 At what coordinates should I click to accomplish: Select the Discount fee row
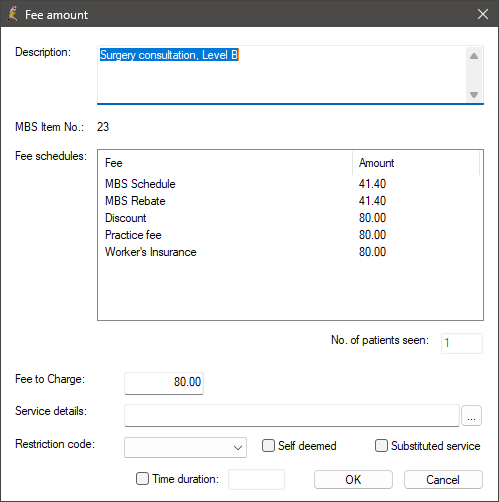pyautogui.click(x=289, y=218)
